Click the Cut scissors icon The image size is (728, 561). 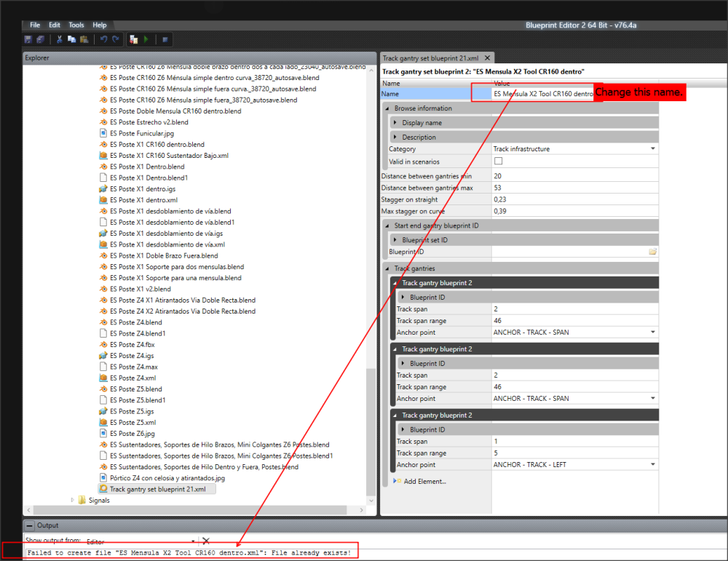click(x=60, y=39)
